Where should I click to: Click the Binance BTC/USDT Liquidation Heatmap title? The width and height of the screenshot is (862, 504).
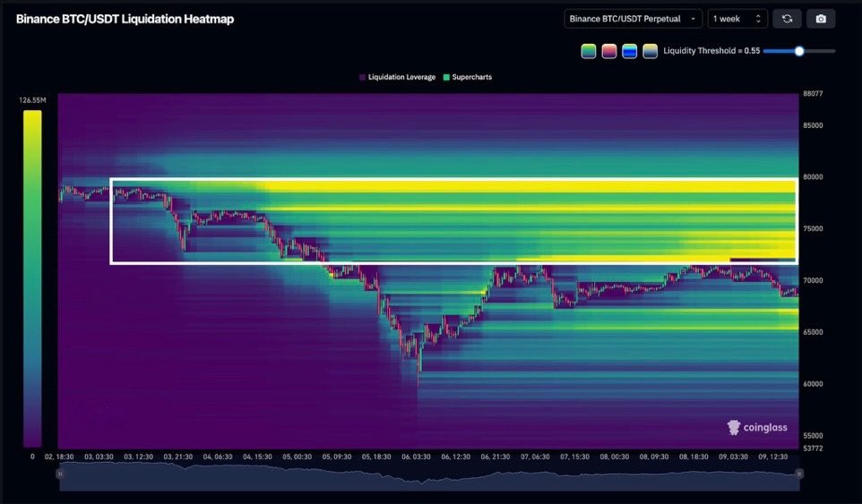(125, 19)
